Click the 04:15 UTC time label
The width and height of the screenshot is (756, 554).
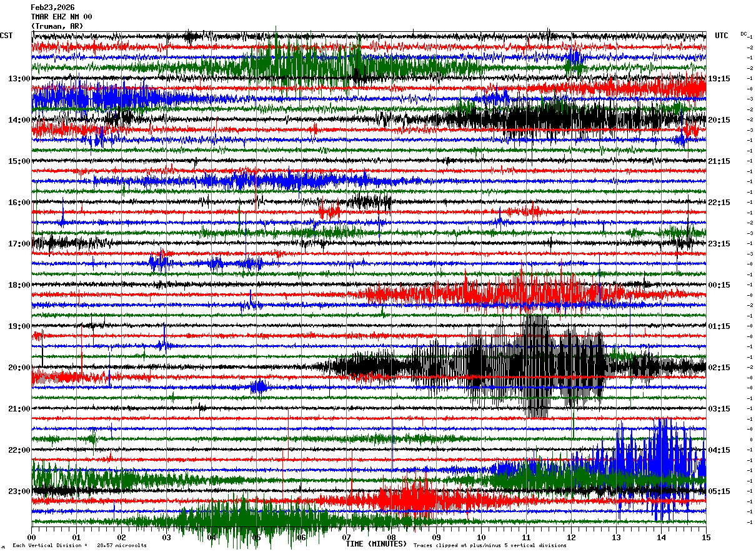point(719,450)
